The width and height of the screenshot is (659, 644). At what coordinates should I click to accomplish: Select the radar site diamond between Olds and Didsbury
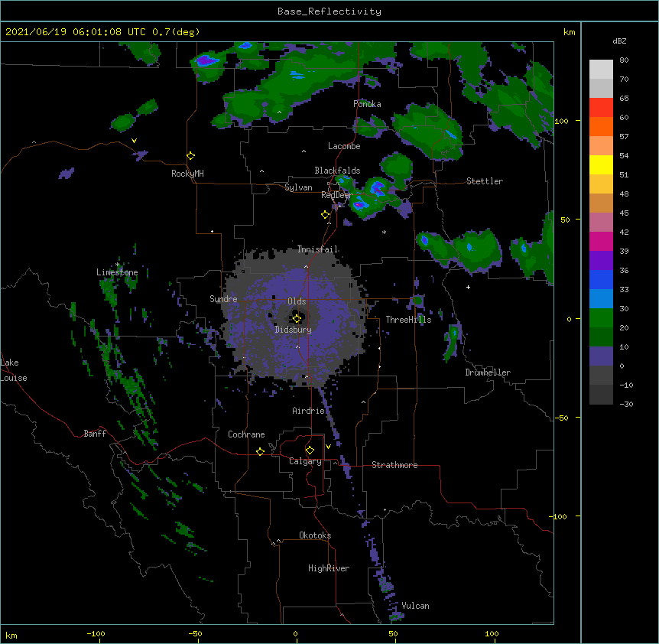(297, 318)
